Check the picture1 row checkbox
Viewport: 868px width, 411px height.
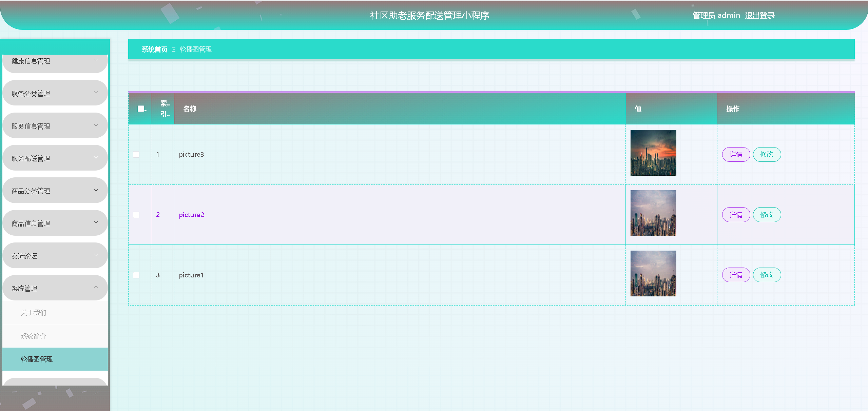136,275
